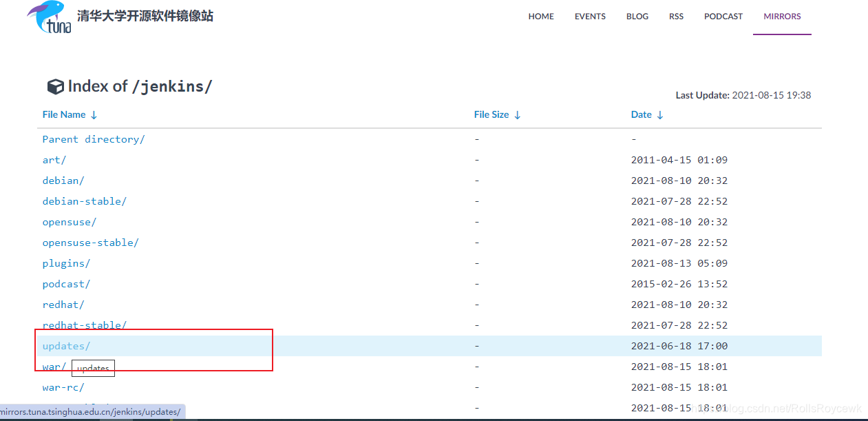This screenshot has height=421, width=868.
Task: Open the redhat/ directory
Action: coord(63,305)
